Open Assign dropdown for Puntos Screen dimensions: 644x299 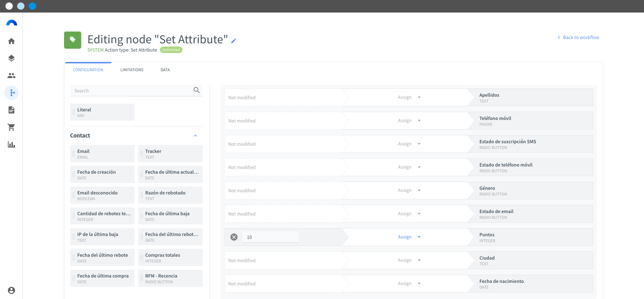pos(409,237)
